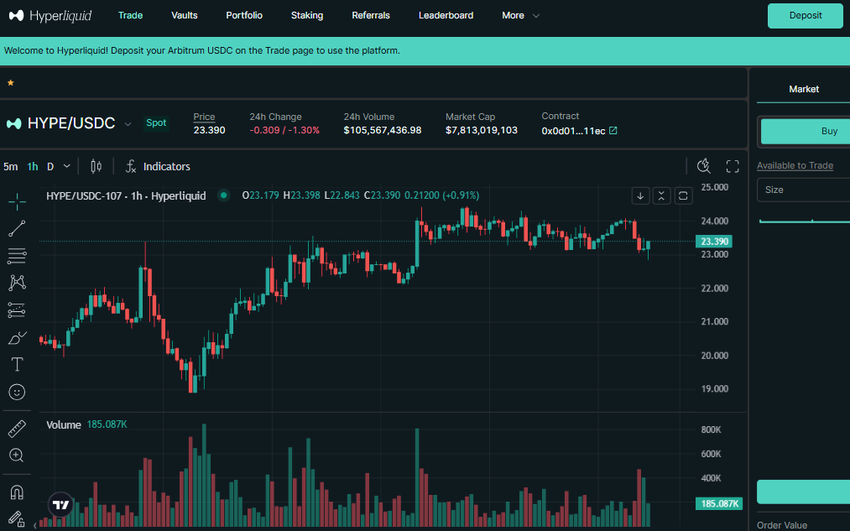Select the Buy side toggle
The height and width of the screenshot is (531, 850).
pos(805,131)
